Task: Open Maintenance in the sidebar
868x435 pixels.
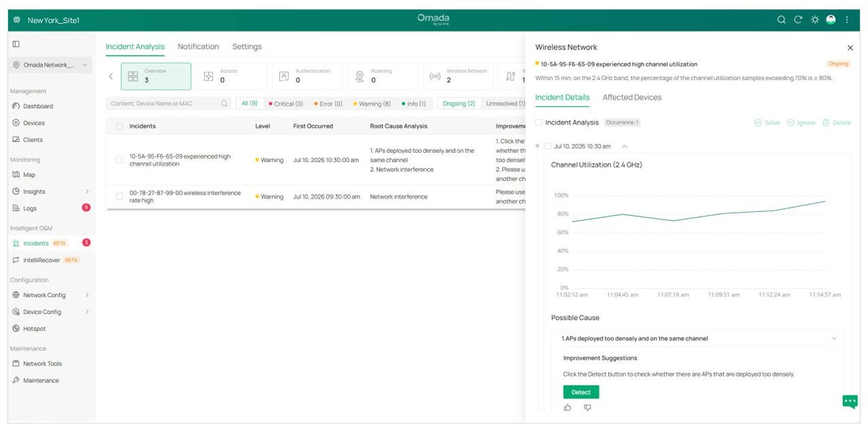Action: pyautogui.click(x=41, y=381)
